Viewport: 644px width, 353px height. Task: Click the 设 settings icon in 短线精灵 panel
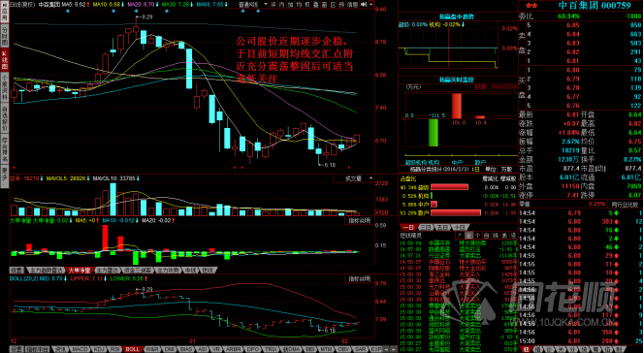tap(514, 236)
